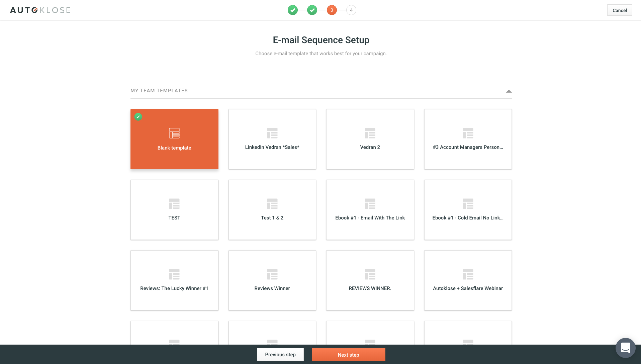Click the Test 1 & 2 template icon

tap(272, 204)
